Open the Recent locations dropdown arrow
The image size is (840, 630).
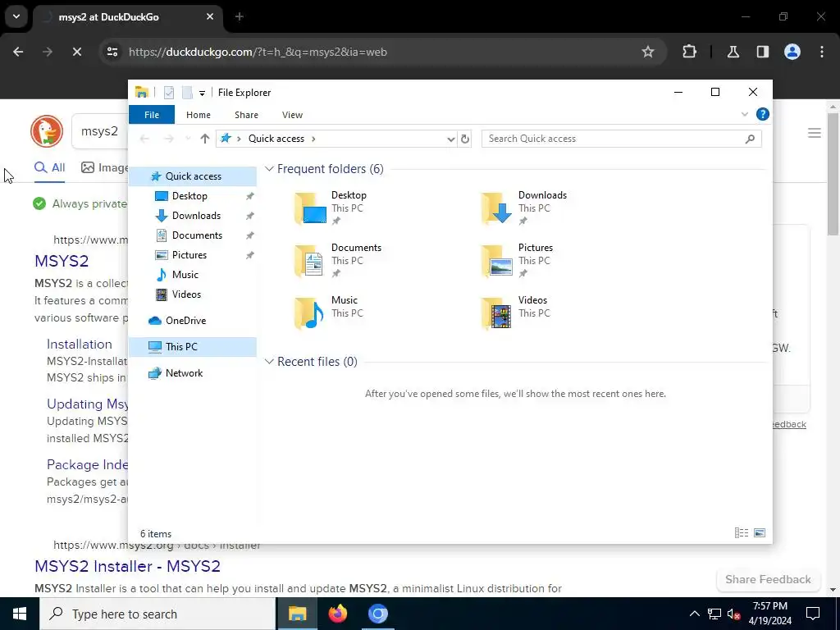pos(188,139)
